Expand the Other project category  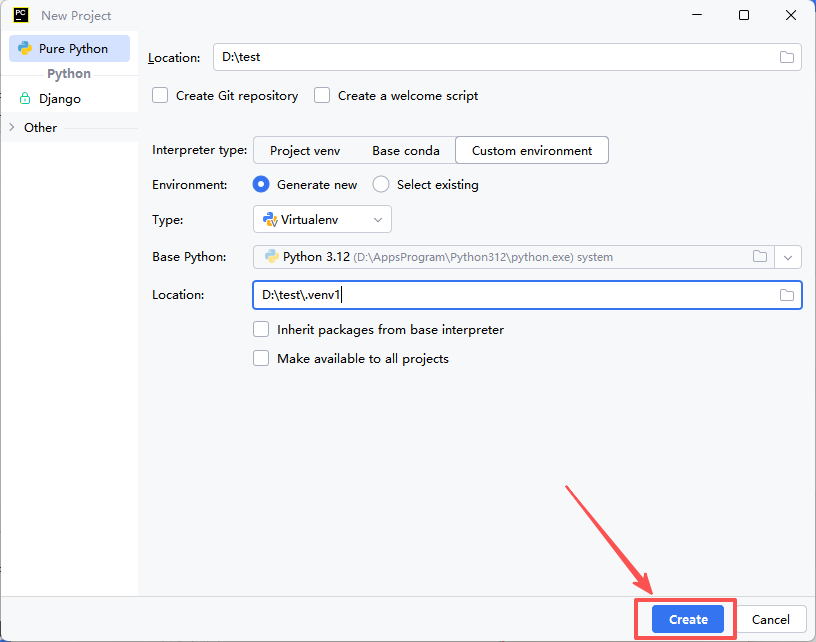(x=11, y=127)
